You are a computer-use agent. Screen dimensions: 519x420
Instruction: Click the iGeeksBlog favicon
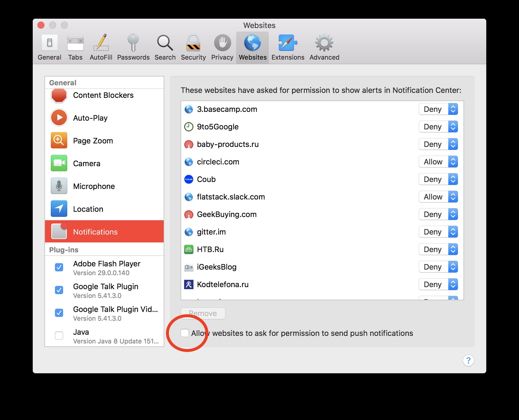coord(189,267)
